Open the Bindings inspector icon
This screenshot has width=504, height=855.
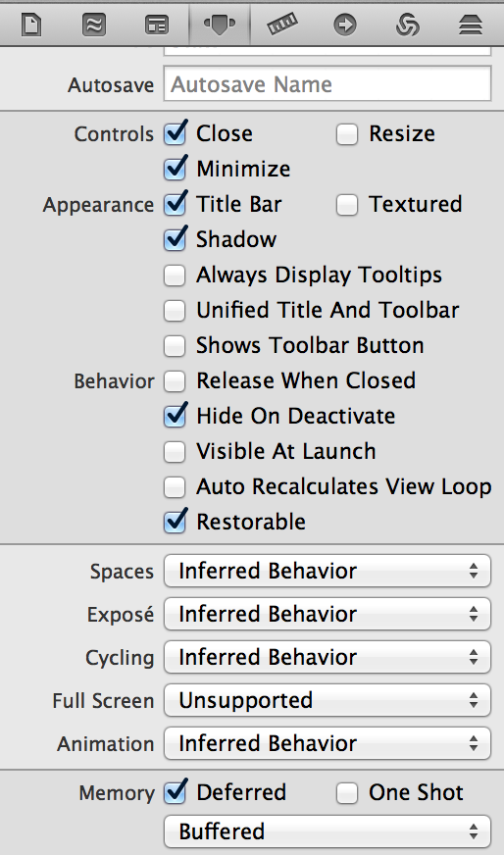408,25
